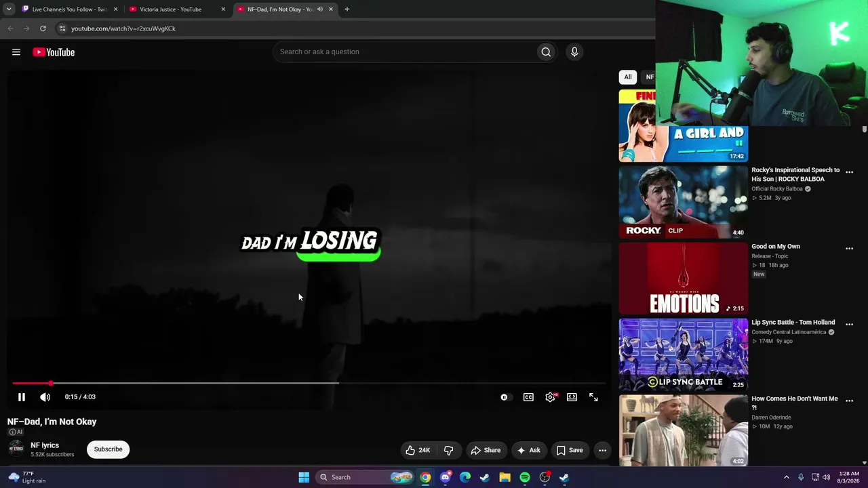Open the YouTube guide hamburger menu
This screenshot has width=868, height=488.
coord(16,52)
